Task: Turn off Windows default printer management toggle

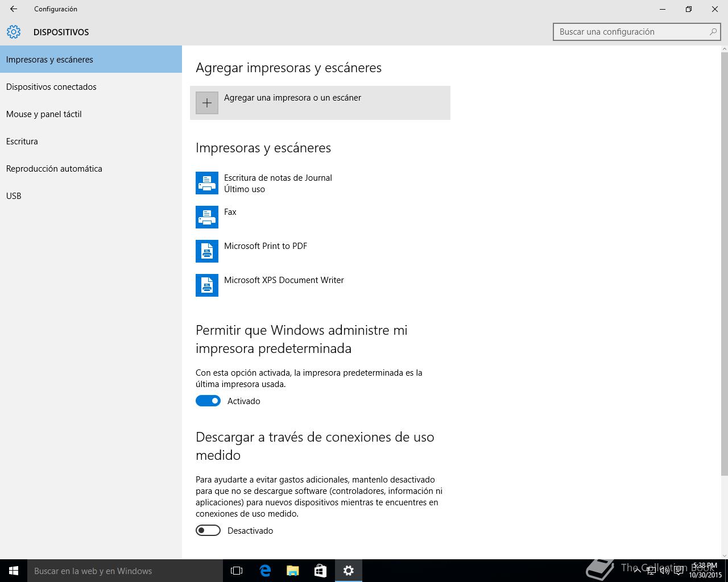Action: coord(208,401)
